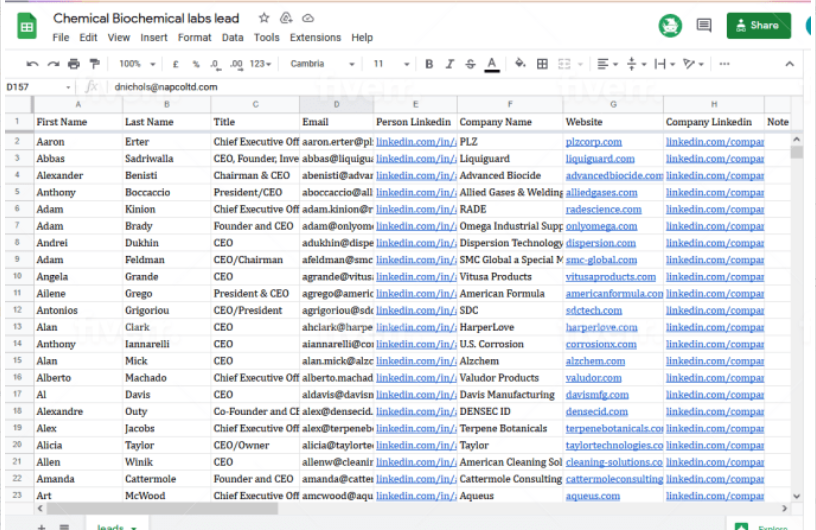
Task: Select the cell containing Sadriwalla
Action: pyautogui.click(x=167, y=159)
